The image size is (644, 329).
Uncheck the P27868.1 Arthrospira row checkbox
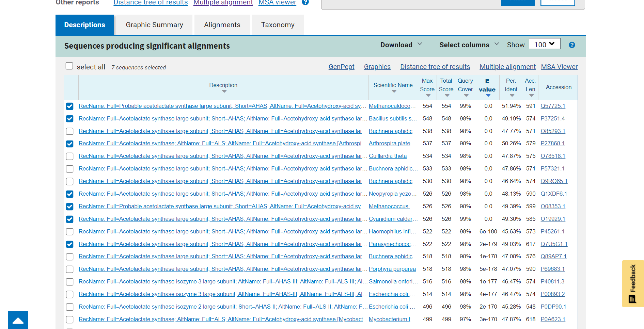70,144
